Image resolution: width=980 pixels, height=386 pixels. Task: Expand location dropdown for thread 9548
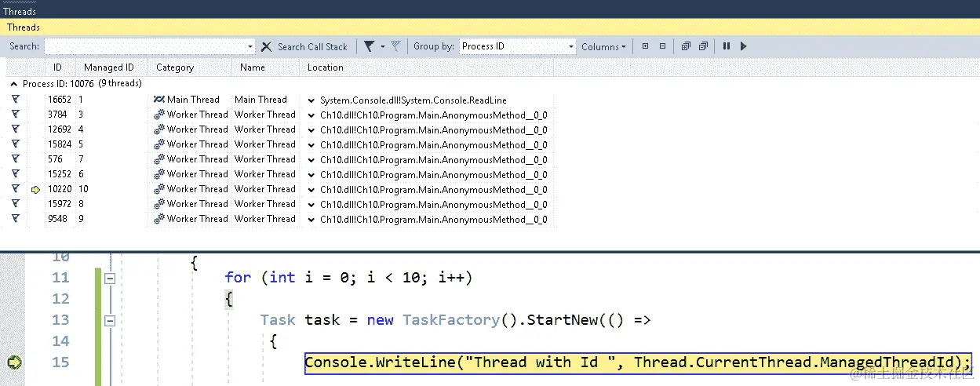coord(311,220)
